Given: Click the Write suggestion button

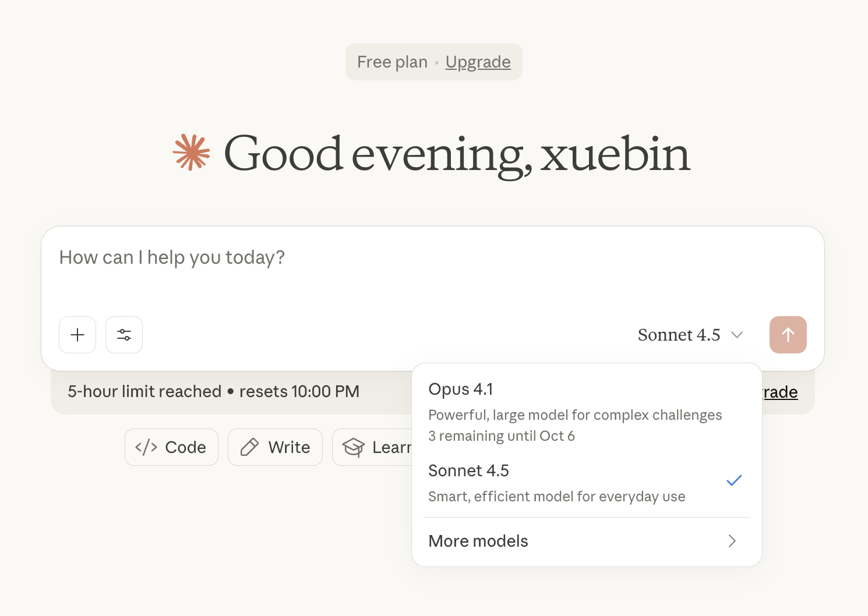Looking at the screenshot, I should 275,447.
